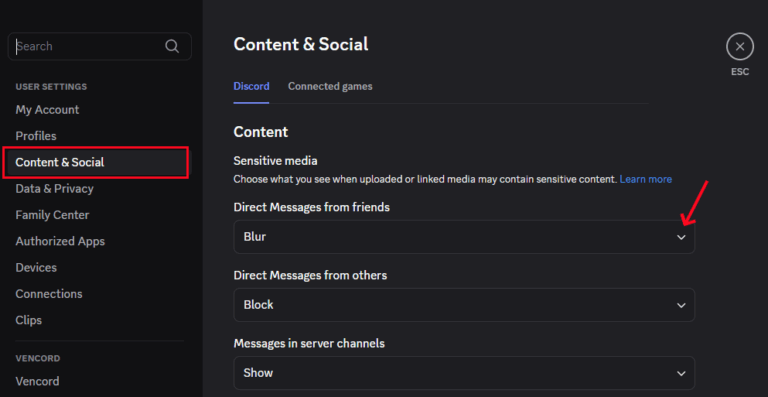Click the VENCORD section header
This screenshot has height=397, width=768.
click(38, 358)
